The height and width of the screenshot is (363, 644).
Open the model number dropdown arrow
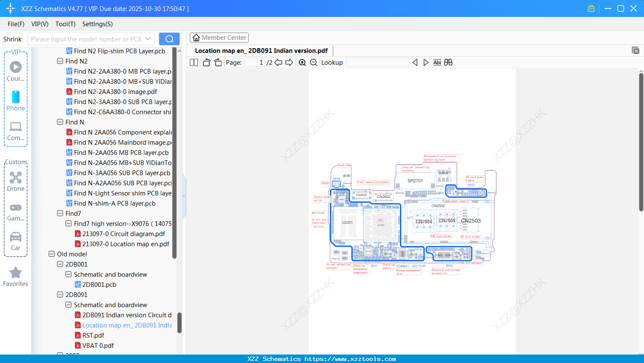[x=148, y=39]
